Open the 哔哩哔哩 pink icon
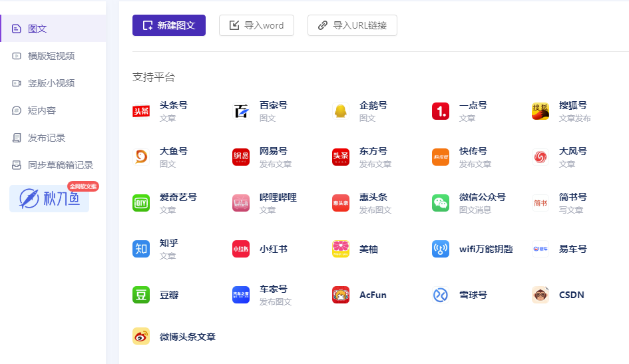The width and height of the screenshot is (629, 364). [241, 203]
